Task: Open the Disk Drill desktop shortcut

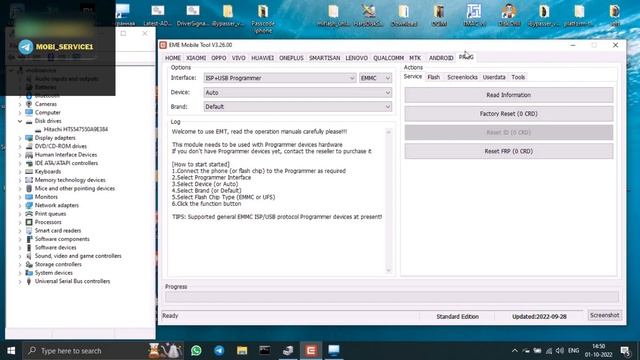Action: coord(509,16)
